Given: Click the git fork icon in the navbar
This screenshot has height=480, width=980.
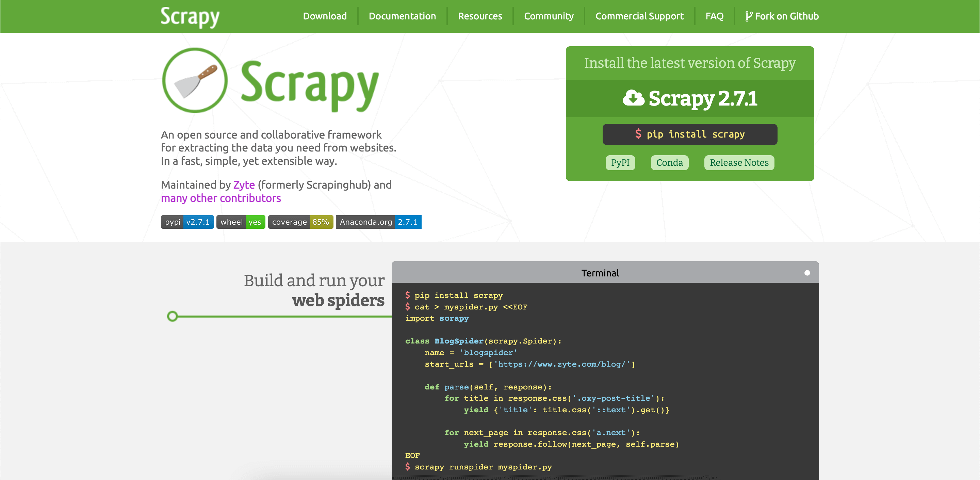Looking at the screenshot, I should pos(748,16).
